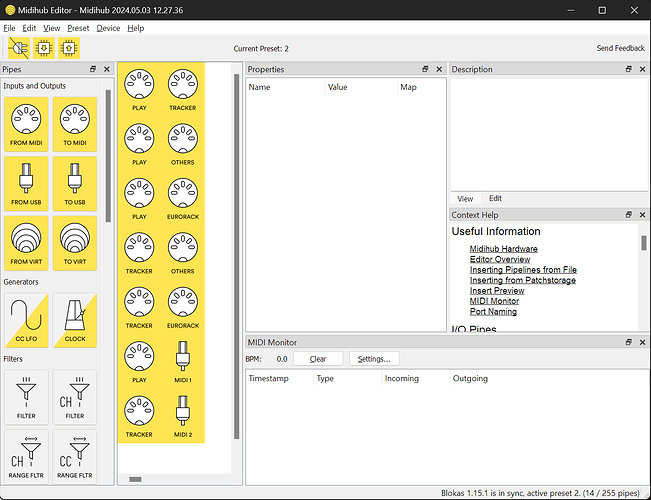The width and height of the screenshot is (651, 500).
Task: Select the EURORACK pipe next to TRACKER
Action: (183, 307)
